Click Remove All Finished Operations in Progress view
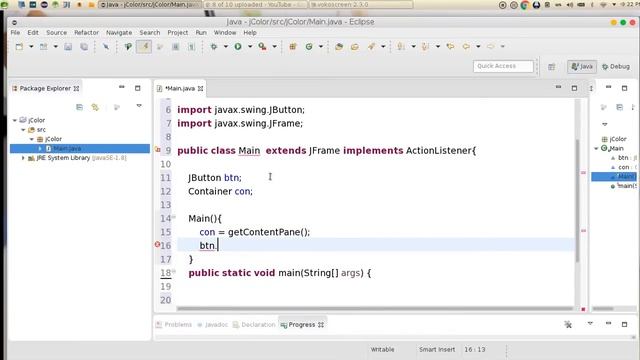The height and width of the screenshot is (360, 640). 568,324
